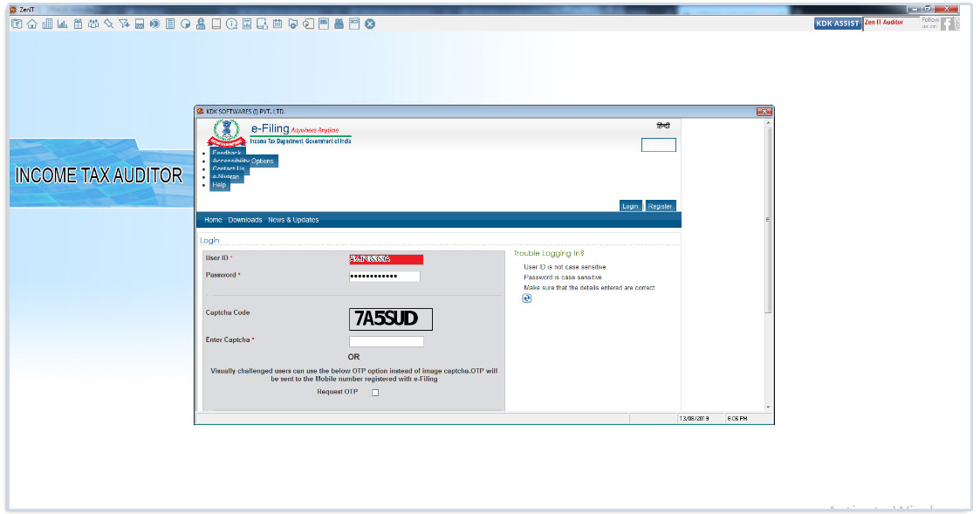Click the gift box toolbar icon
980x514 pixels.
click(x=79, y=24)
